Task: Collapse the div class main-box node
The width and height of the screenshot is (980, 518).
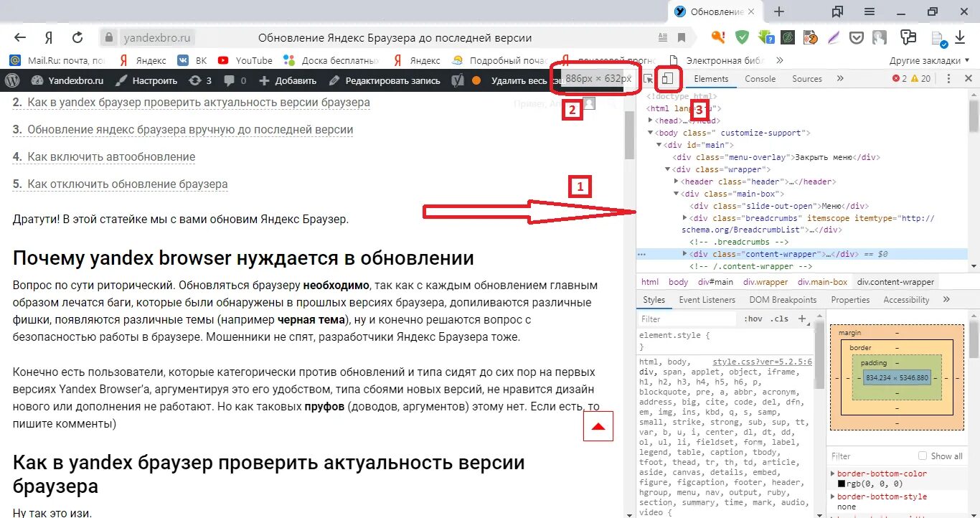Action: (676, 194)
